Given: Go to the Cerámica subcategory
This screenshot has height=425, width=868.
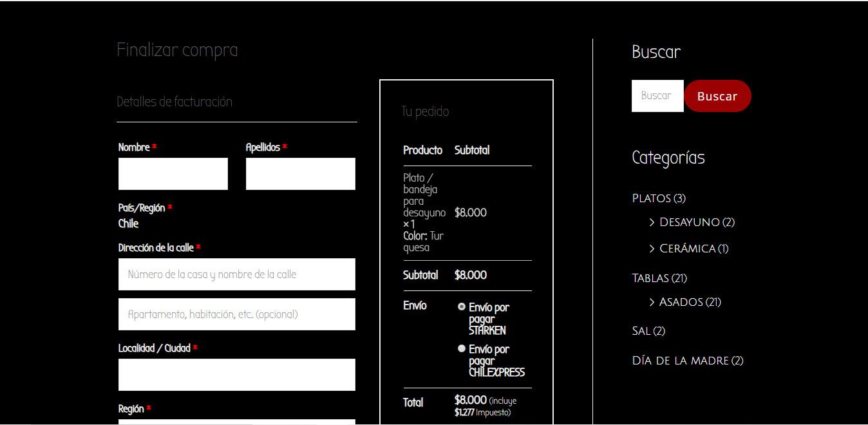Looking at the screenshot, I should (x=687, y=249).
